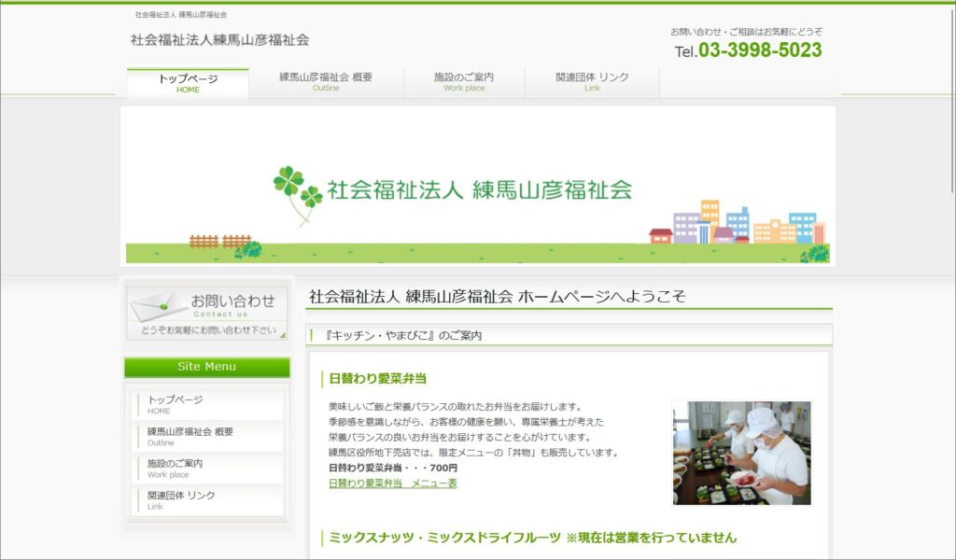Click the green Site Menu header bar

click(207, 368)
